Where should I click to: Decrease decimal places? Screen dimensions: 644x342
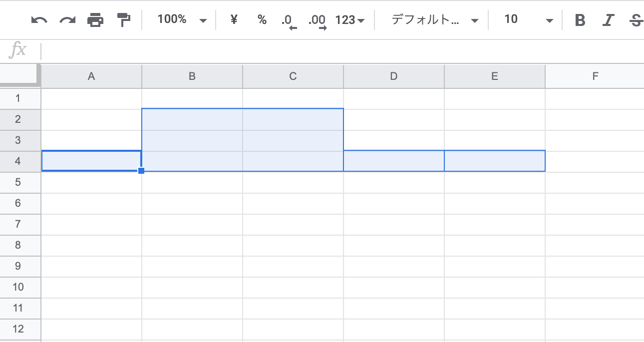click(x=289, y=21)
